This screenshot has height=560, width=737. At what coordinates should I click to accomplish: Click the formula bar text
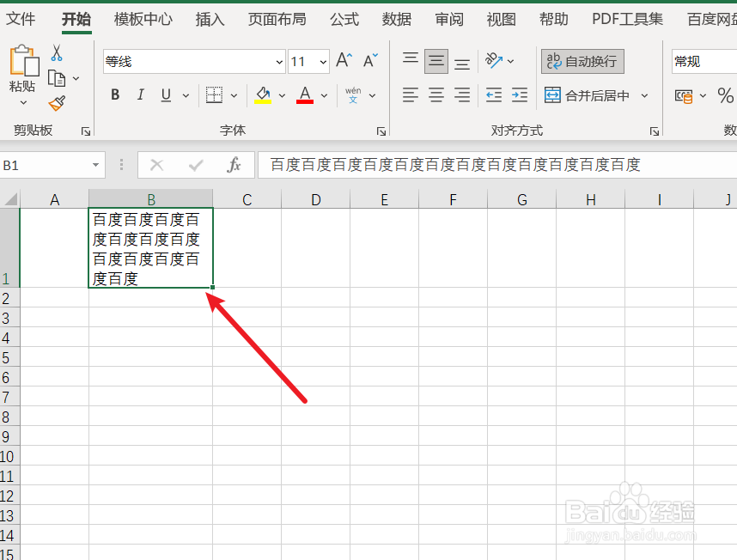point(455,165)
